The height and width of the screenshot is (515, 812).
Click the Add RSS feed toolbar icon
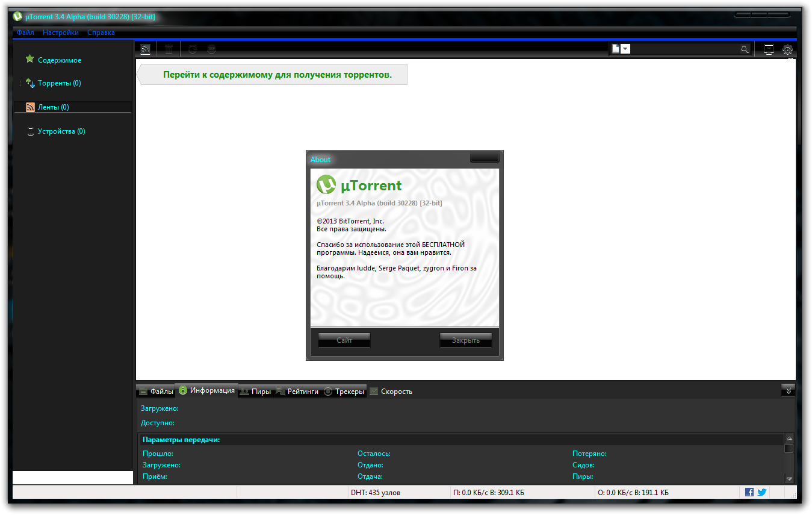coord(146,49)
